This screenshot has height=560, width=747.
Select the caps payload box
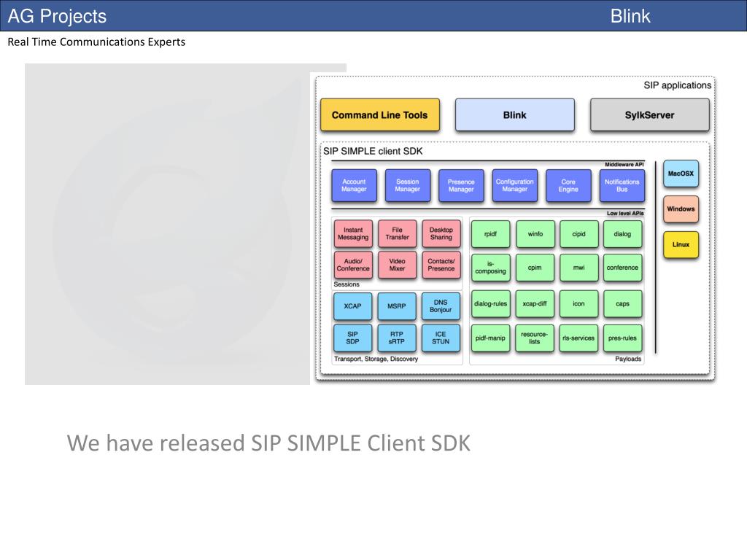622,303
